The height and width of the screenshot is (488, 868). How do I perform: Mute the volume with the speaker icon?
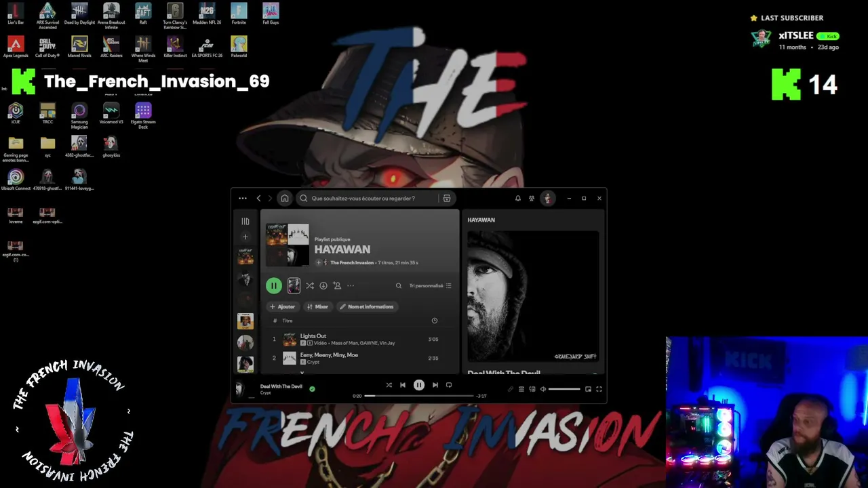542,389
